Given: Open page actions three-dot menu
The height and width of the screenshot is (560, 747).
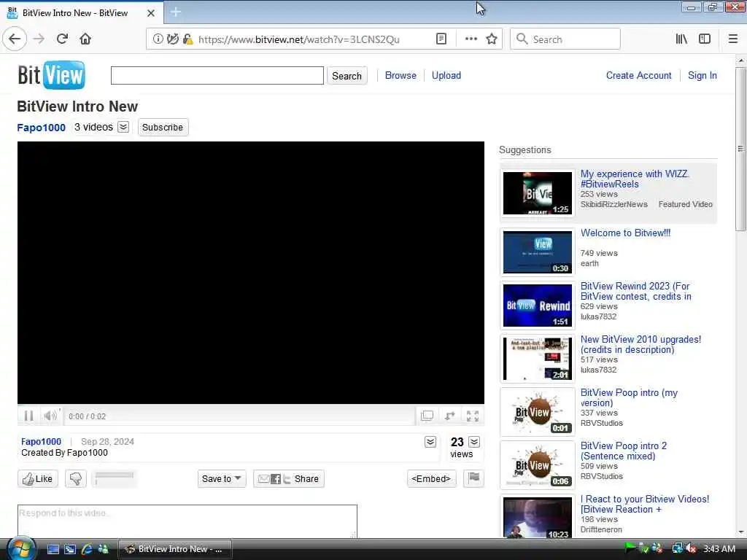Looking at the screenshot, I should [471, 39].
